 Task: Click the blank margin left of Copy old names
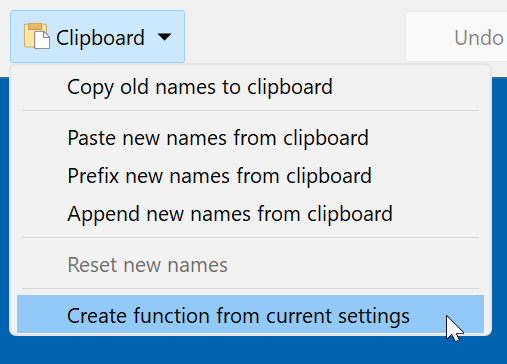[x=42, y=87]
